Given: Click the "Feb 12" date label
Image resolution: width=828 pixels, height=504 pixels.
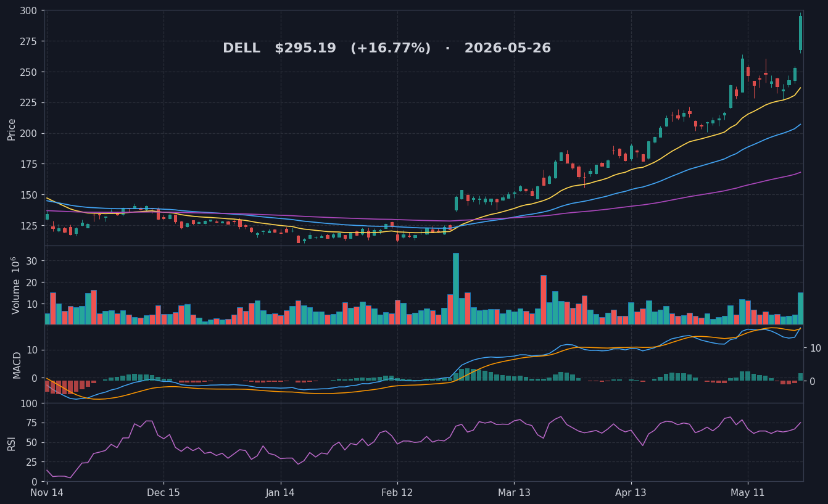Looking at the screenshot, I should [x=397, y=493].
